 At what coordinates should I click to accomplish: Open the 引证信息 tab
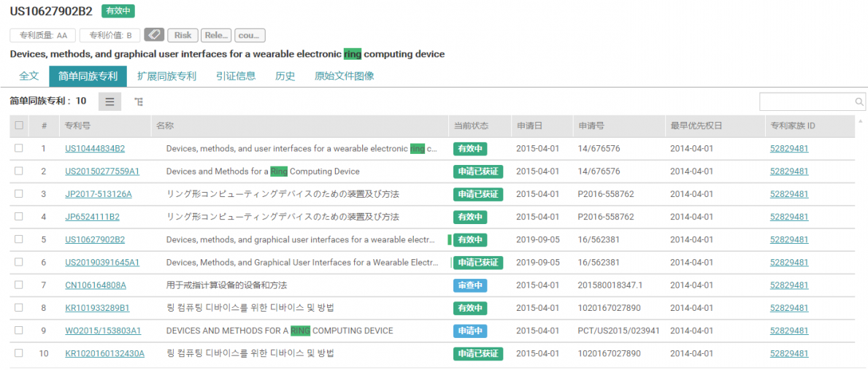pyautogui.click(x=236, y=76)
